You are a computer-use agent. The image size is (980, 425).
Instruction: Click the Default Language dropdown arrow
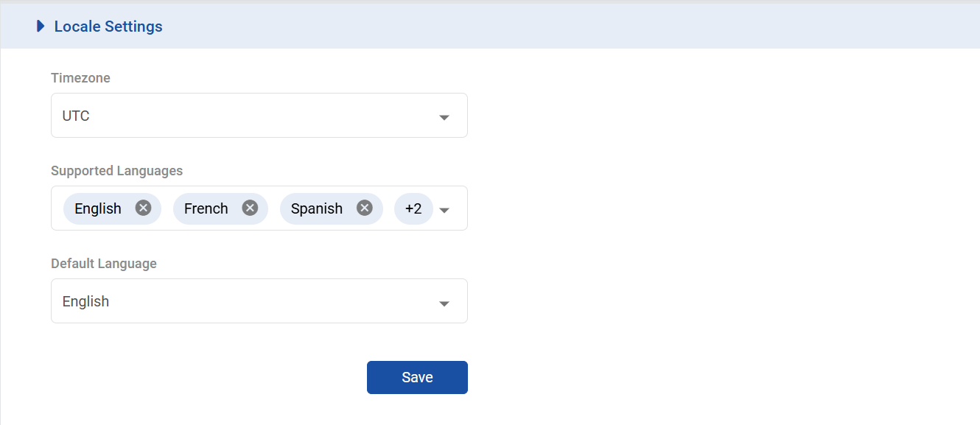444,303
